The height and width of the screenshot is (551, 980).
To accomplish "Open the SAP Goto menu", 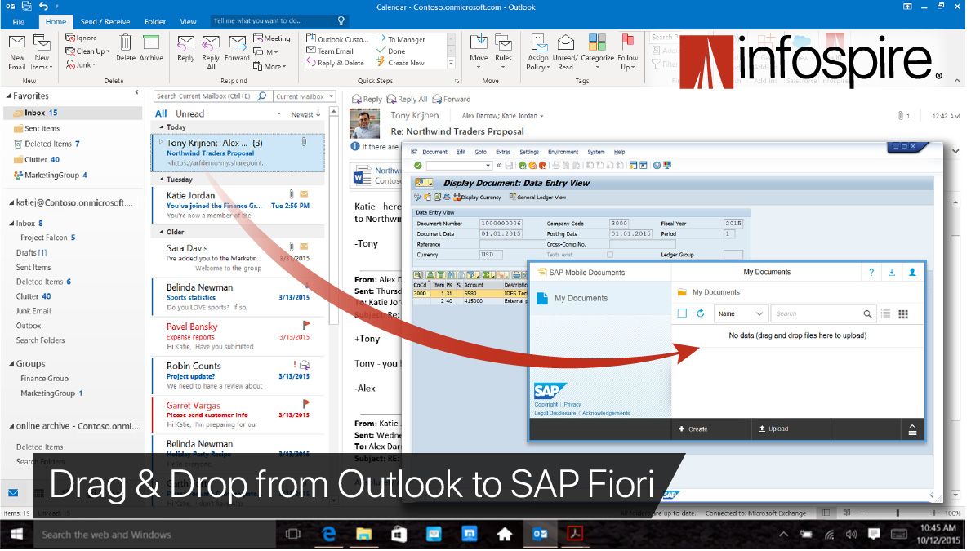I will (481, 152).
